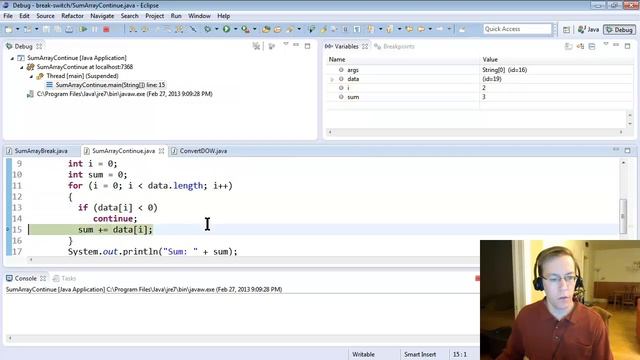The height and width of the screenshot is (360, 640).
Task: Collapse the Thread [main] (Suspended) node
Action: tap(31, 76)
